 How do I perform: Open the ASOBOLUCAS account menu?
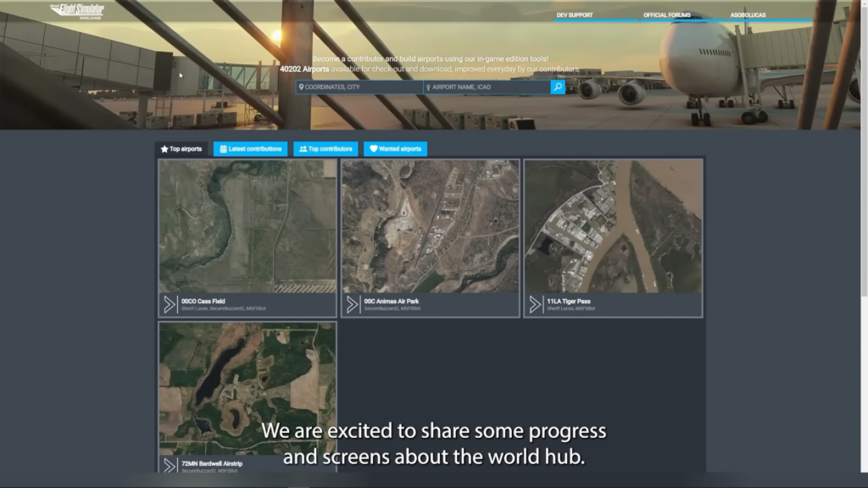pyautogui.click(x=748, y=15)
